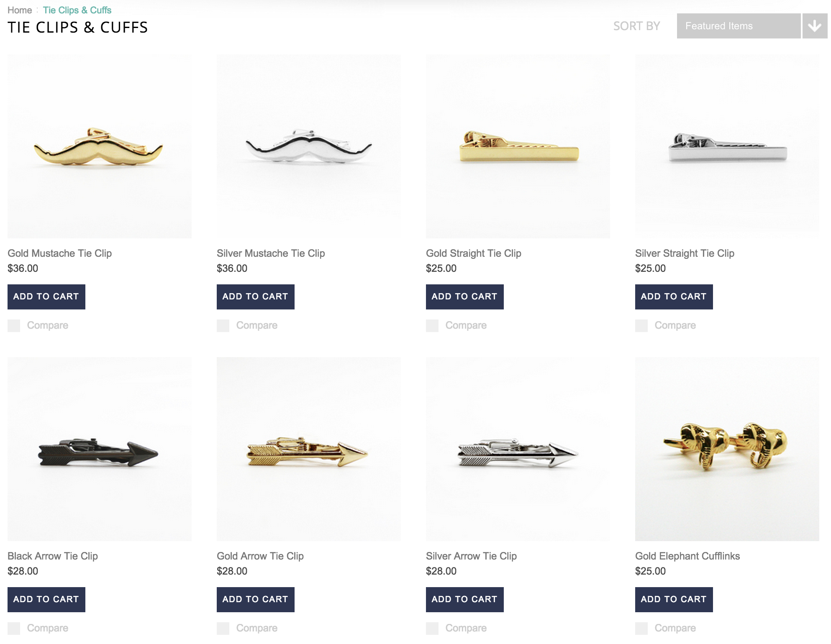The width and height of the screenshot is (831, 644).
Task: Add Black Arrow Tie Clip to cart
Action: [46, 600]
